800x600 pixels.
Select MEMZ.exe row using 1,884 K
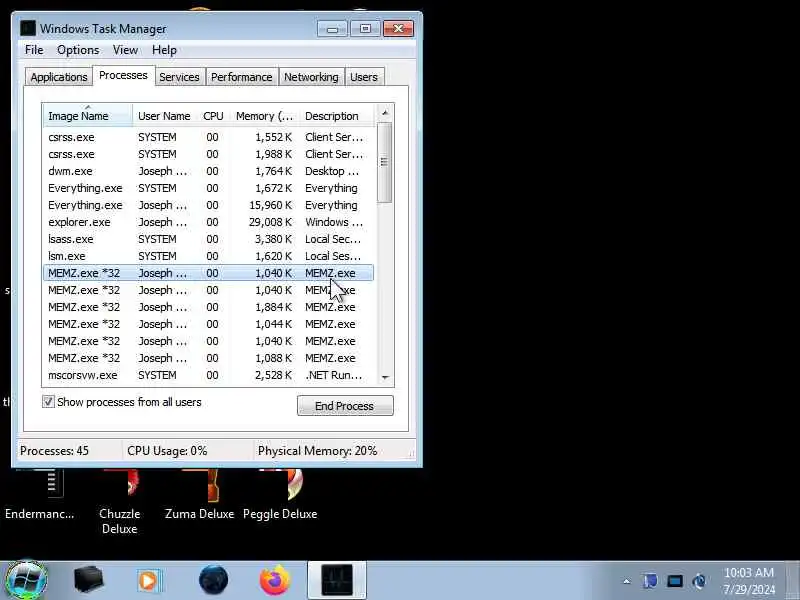pyautogui.click(x=209, y=307)
